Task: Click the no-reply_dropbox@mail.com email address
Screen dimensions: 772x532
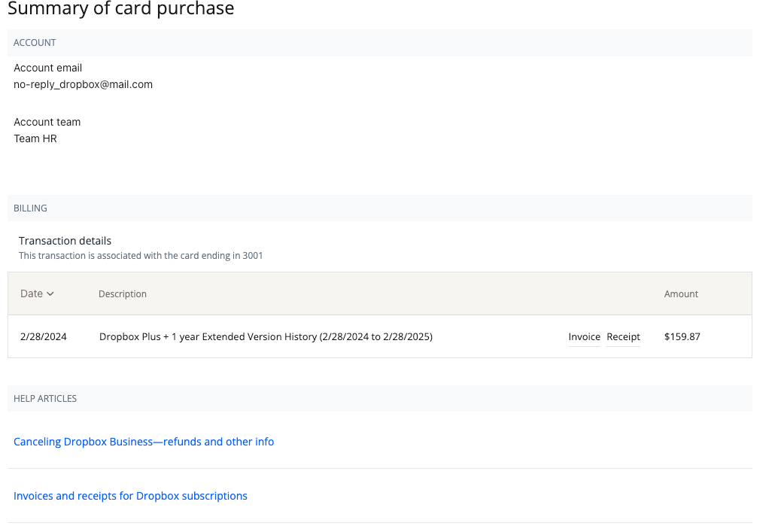Action: pos(84,85)
